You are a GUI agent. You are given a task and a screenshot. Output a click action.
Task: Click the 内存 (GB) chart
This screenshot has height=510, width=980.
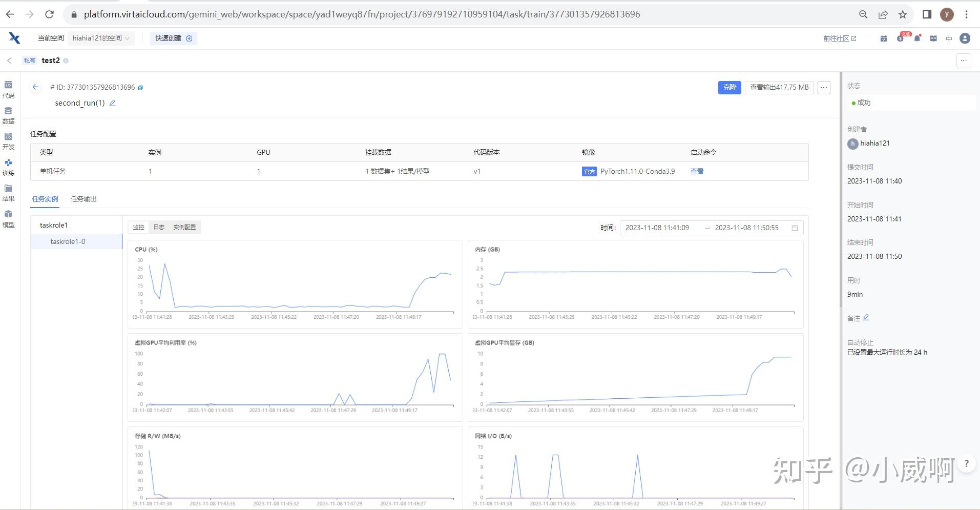[x=635, y=284]
